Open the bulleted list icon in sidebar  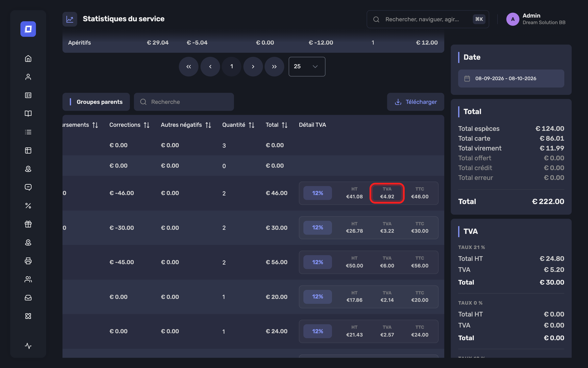[28, 132]
